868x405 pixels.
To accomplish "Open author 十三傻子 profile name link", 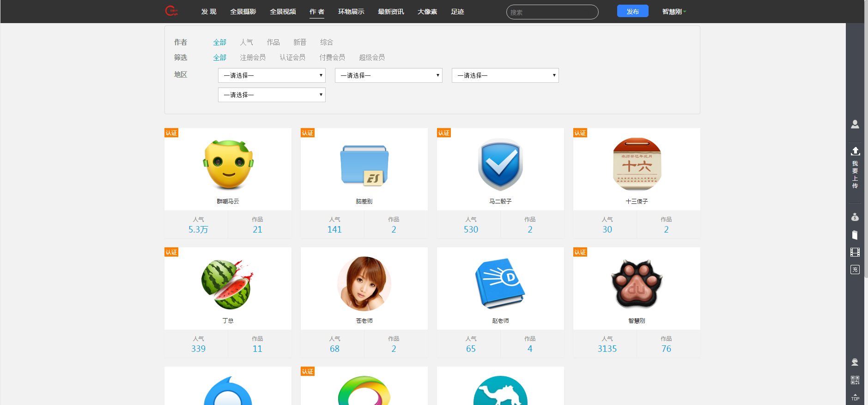I will [x=637, y=202].
